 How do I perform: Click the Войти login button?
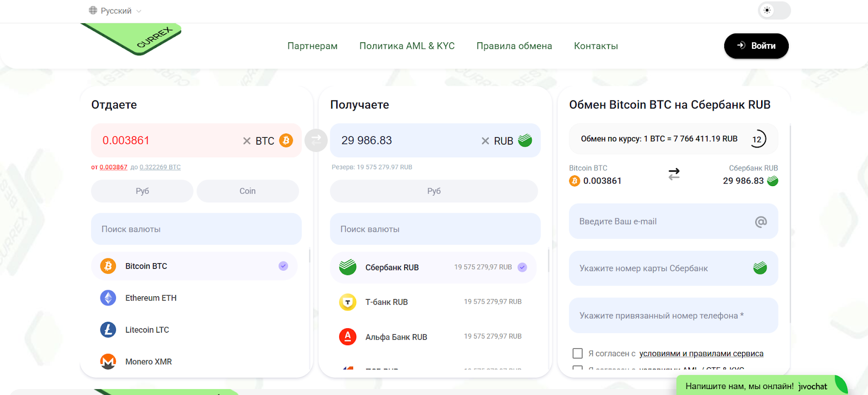tap(756, 46)
